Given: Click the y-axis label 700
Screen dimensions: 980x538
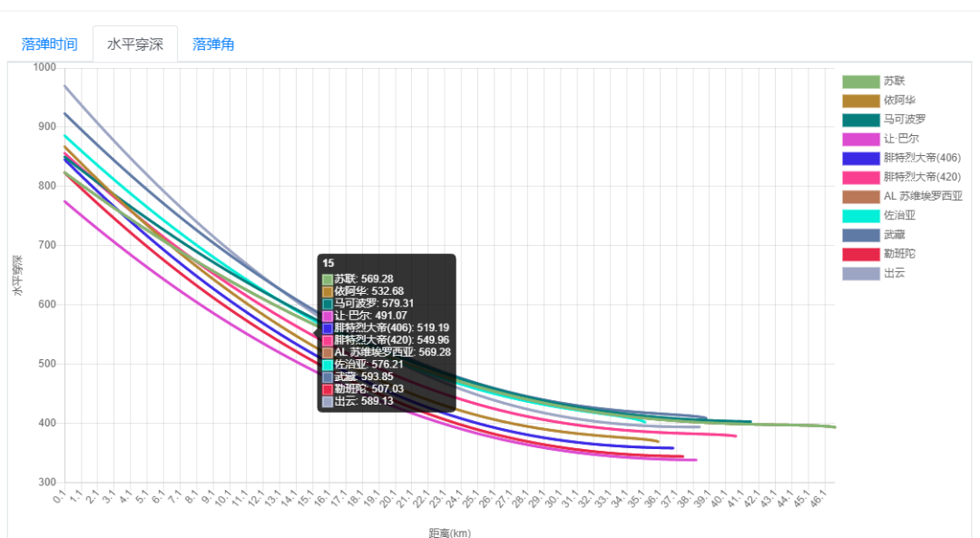Looking at the screenshot, I should coord(47,246).
